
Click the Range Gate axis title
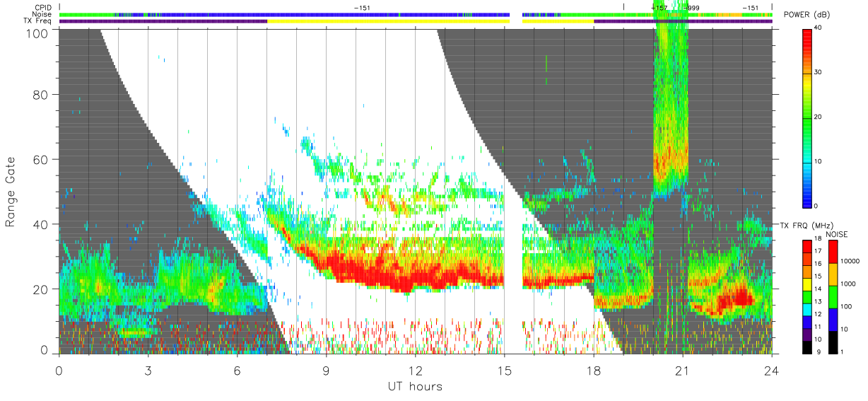(11, 192)
